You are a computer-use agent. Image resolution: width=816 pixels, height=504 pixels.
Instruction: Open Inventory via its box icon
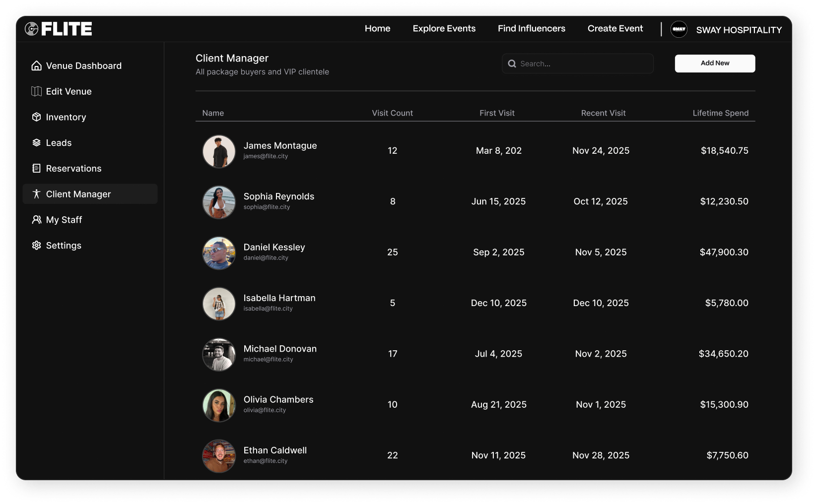click(36, 117)
